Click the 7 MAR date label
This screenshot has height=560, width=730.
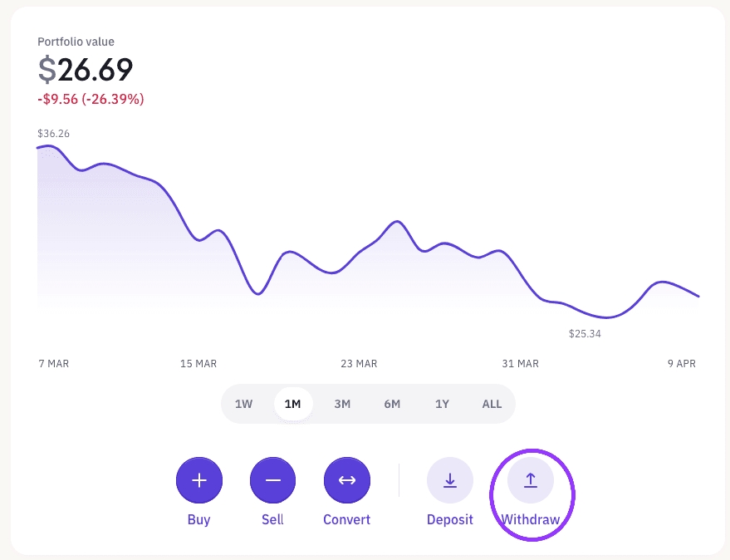(54, 364)
